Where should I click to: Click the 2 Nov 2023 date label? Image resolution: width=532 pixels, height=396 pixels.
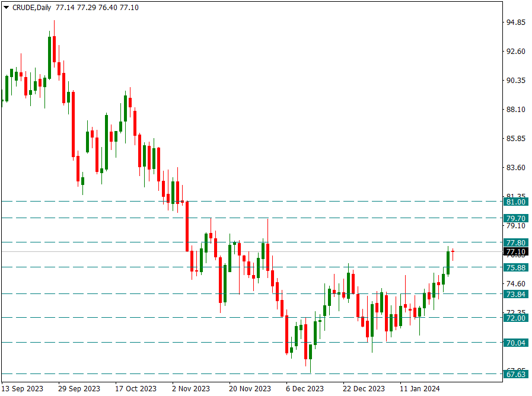tap(191, 388)
